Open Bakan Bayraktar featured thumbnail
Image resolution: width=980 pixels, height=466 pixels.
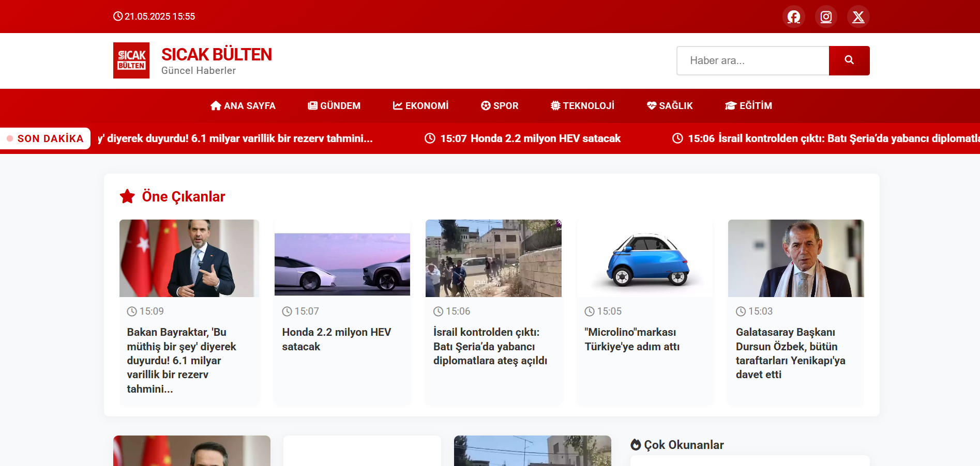pos(189,258)
